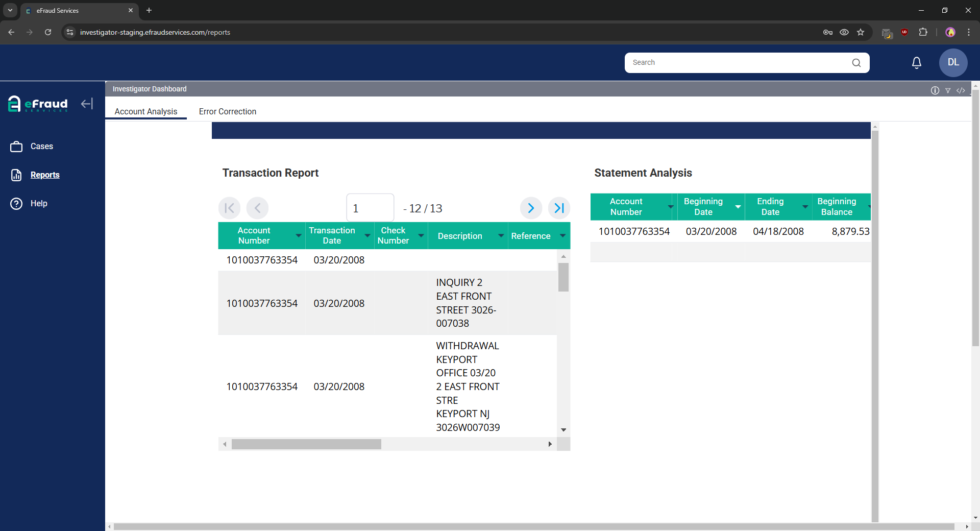Click the 8,879.53 beginning balance value
This screenshot has width=980, height=531.
click(x=850, y=231)
